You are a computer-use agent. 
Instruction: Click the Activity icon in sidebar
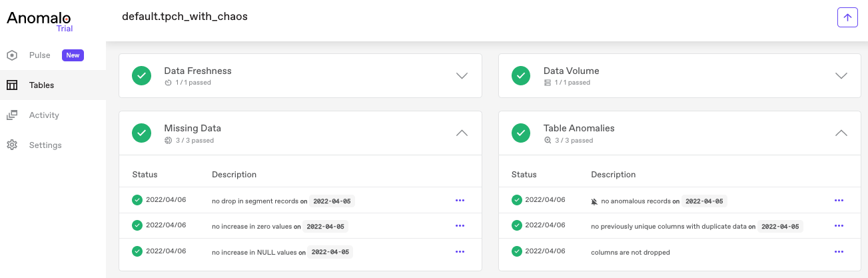point(12,115)
